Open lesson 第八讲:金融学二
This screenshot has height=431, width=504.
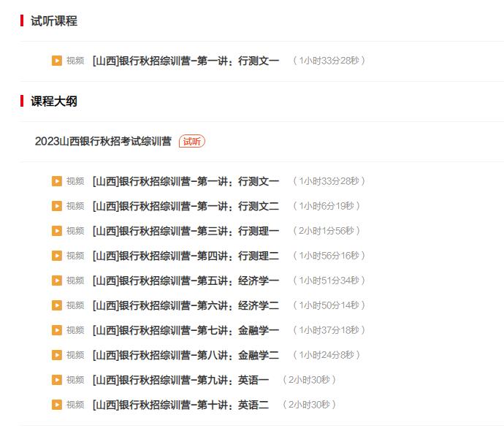click(x=186, y=355)
